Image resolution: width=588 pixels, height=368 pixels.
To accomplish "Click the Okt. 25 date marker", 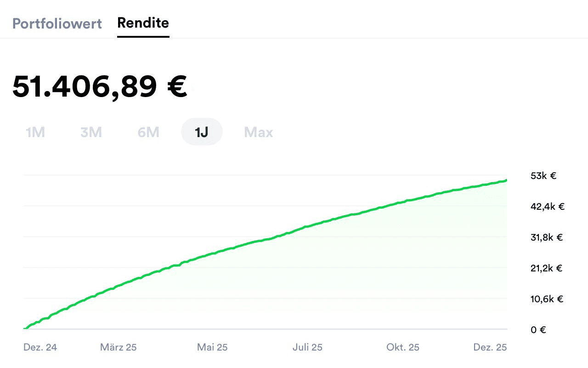I will point(402,347).
